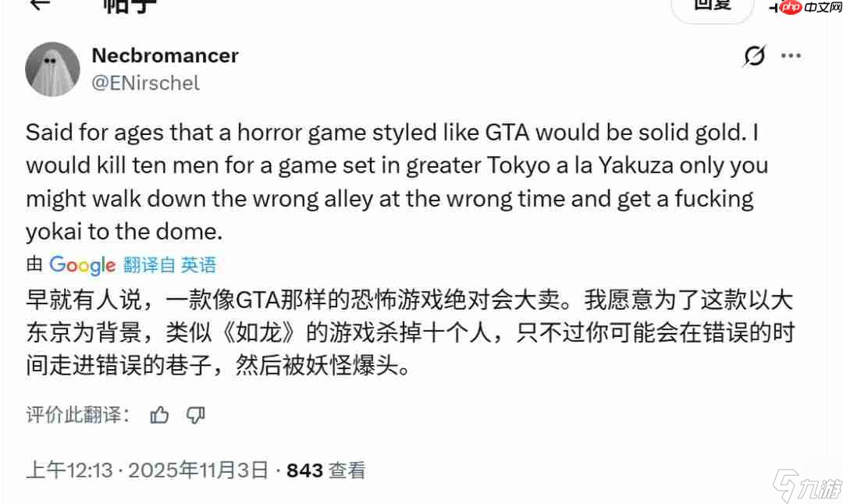The image size is (843, 504).
Task: Toggle approval of this translation with thumbs-up
Action: point(159,415)
